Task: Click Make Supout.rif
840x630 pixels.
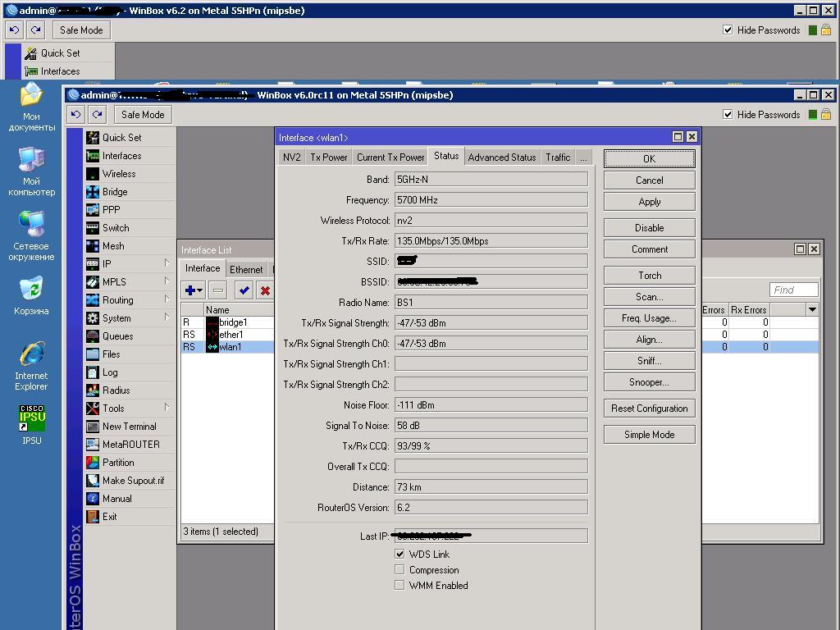Action: point(130,481)
